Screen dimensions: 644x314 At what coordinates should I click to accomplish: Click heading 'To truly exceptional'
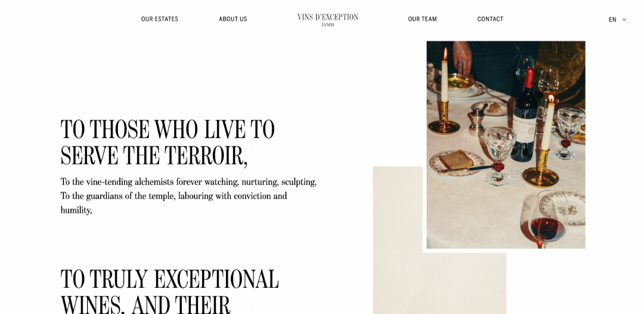click(x=169, y=279)
